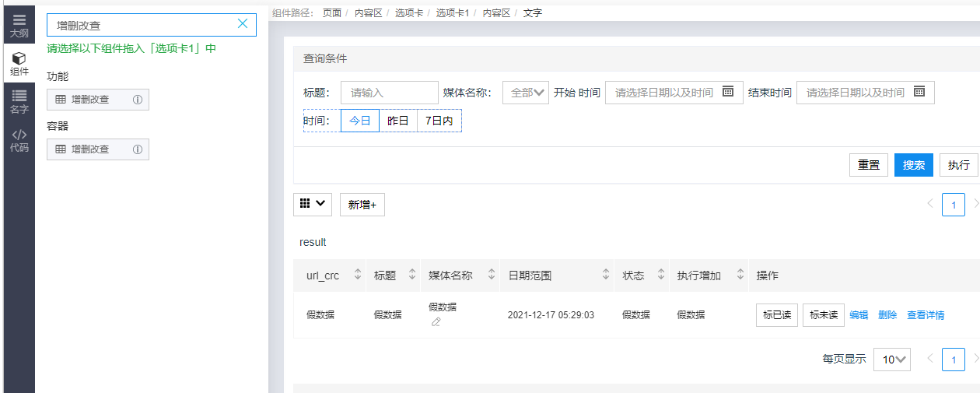Open calendar picker for 结束时间 field
This screenshot has height=393, width=980.
point(919,92)
